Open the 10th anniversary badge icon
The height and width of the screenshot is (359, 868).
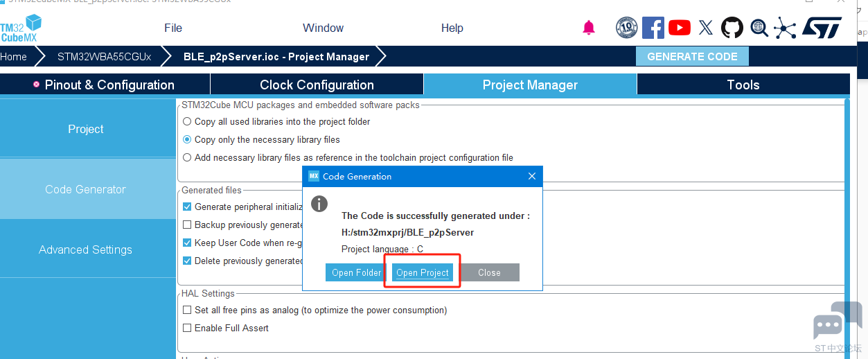point(626,28)
